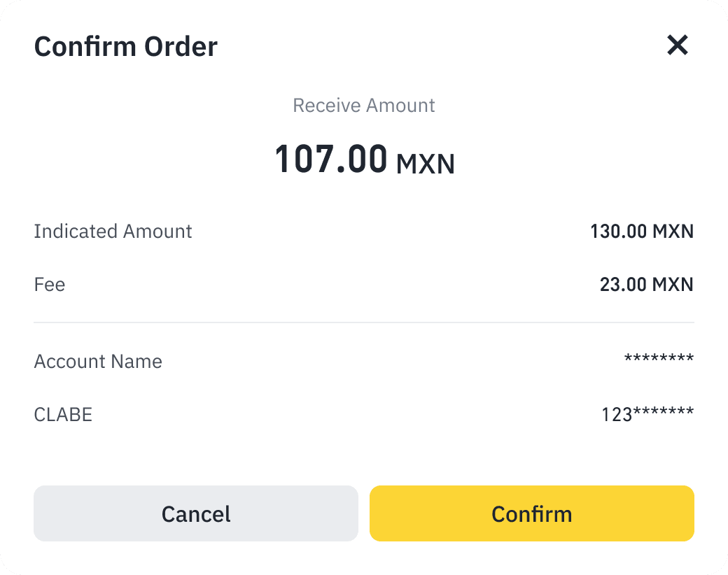This screenshot has height=575, width=728.
Task: Click the horizontal divider below Fee
Action: click(x=363, y=322)
